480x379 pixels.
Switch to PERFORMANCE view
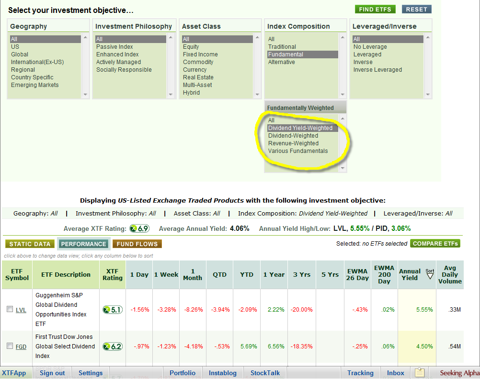coord(83,244)
